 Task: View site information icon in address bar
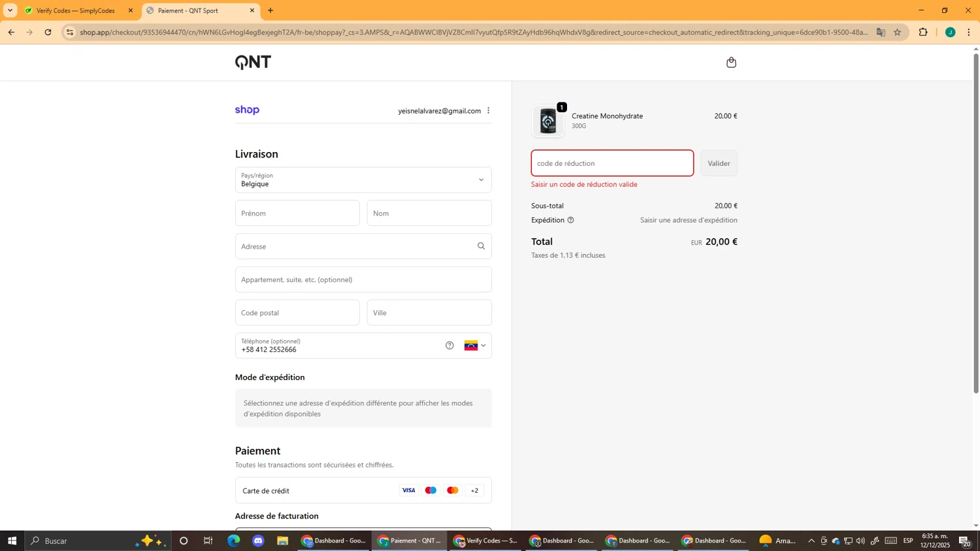pos(70,32)
